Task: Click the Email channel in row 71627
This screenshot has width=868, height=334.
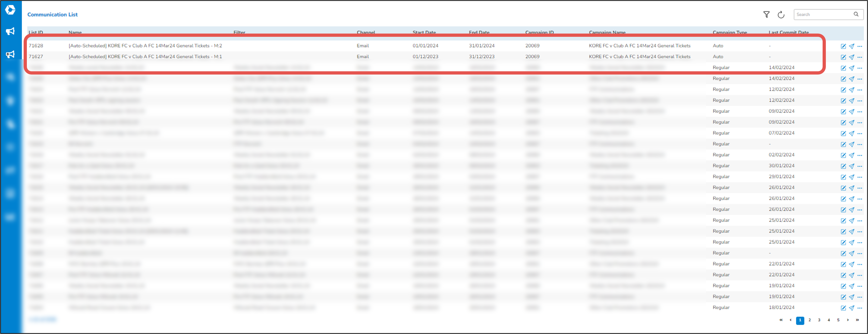Action: point(363,56)
